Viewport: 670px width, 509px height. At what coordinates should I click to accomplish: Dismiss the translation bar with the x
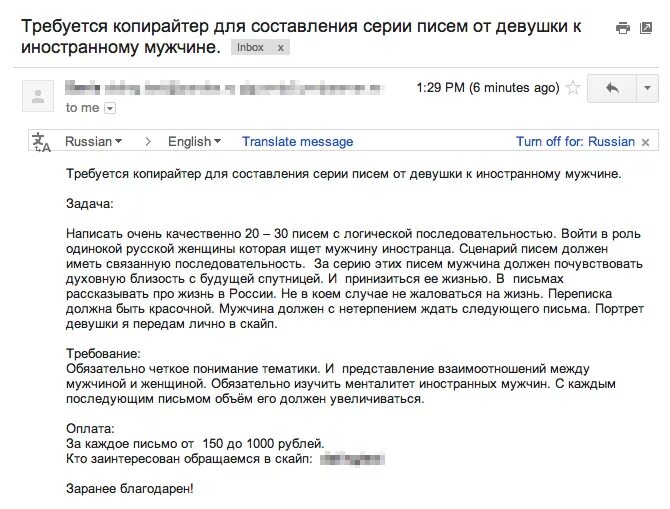tap(645, 142)
